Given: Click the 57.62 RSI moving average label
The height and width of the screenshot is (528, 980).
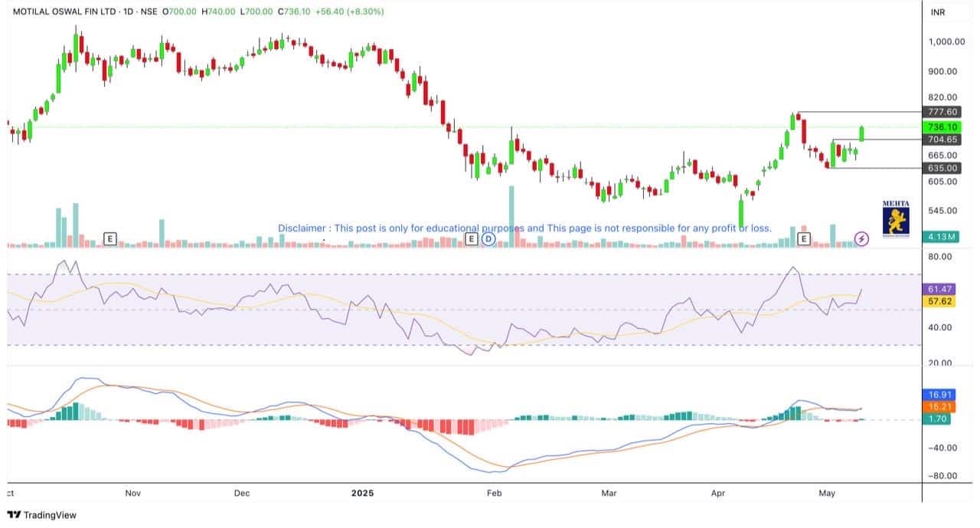Looking at the screenshot, I should [x=939, y=302].
